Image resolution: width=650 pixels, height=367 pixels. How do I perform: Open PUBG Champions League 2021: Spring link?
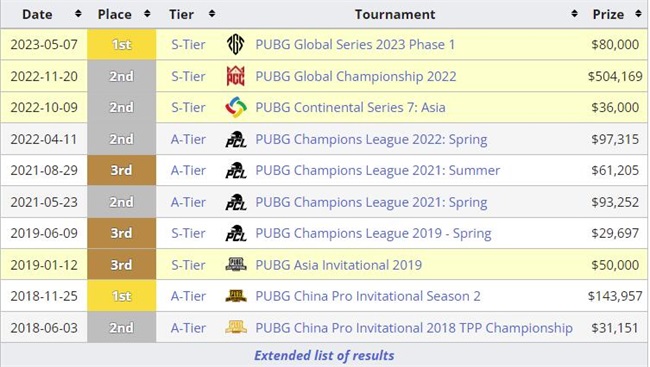click(x=371, y=202)
